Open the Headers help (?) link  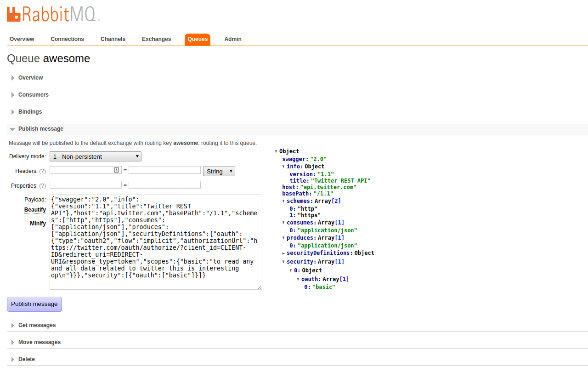pyautogui.click(x=42, y=171)
